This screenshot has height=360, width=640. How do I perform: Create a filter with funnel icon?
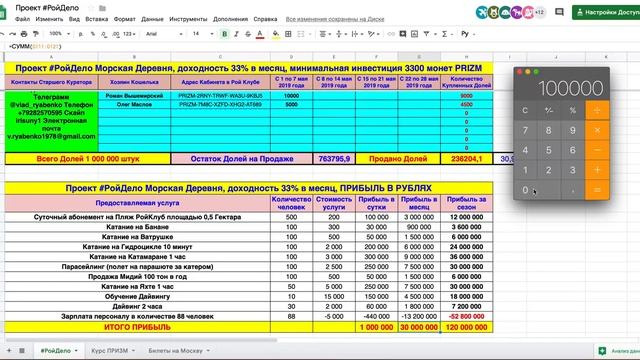click(427, 34)
